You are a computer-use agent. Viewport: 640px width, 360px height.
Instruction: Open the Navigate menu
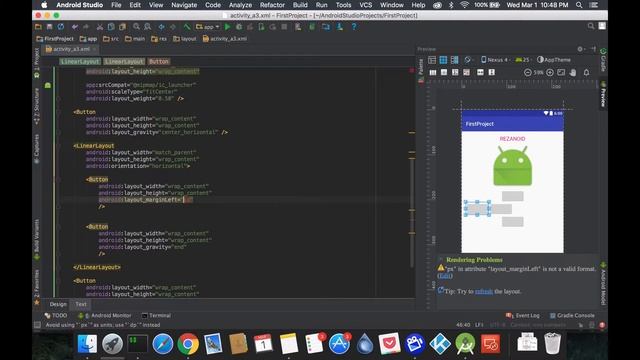(x=184, y=5)
